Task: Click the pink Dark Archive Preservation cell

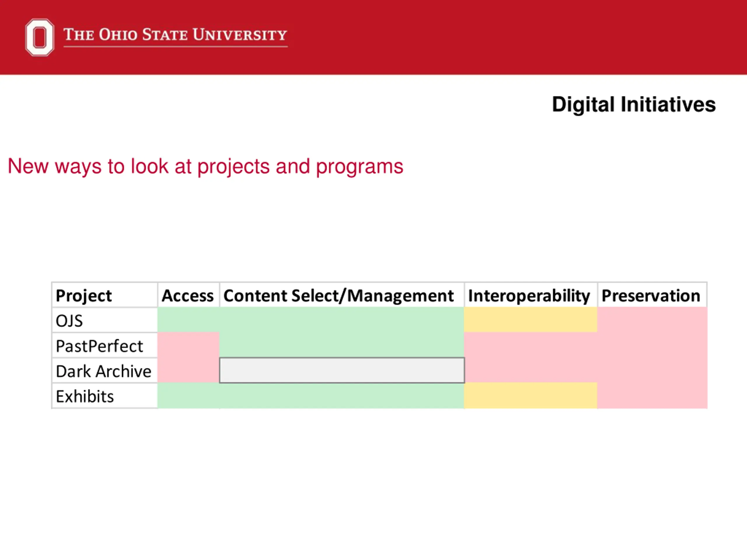Action: coord(652,370)
